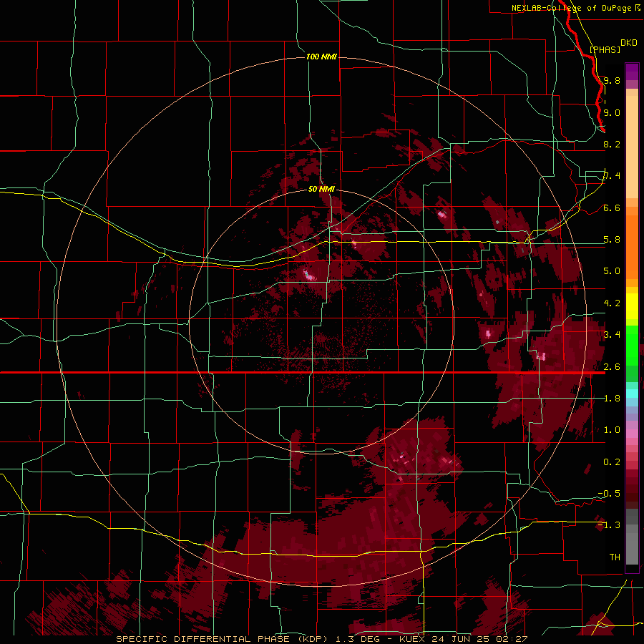644x644 pixels.
Task: Click the cyan band in the color scale
Action: 632,393
